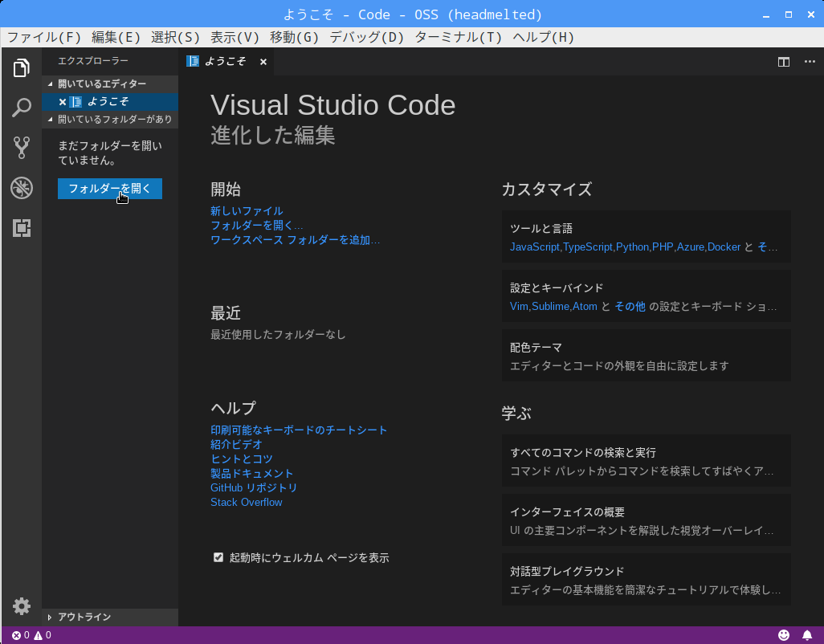Open the Search view in activity bar
The width and height of the screenshot is (824, 644).
tap(22, 108)
